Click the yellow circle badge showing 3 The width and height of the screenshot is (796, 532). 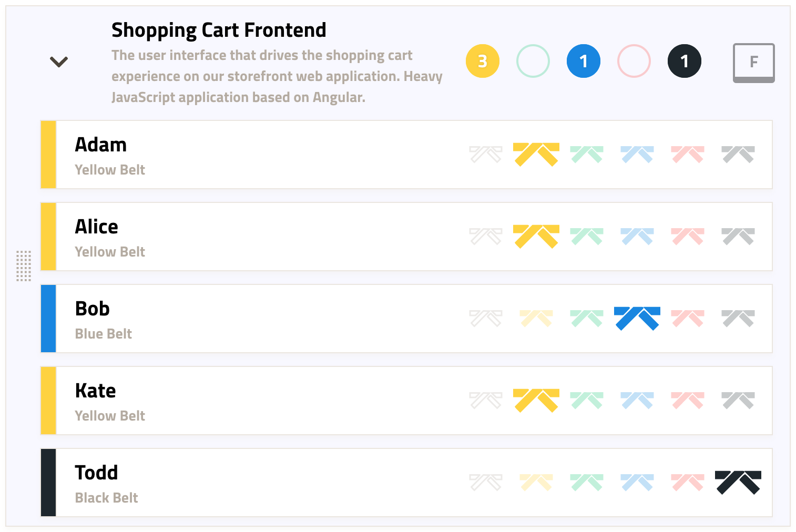pyautogui.click(x=482, y=62)
